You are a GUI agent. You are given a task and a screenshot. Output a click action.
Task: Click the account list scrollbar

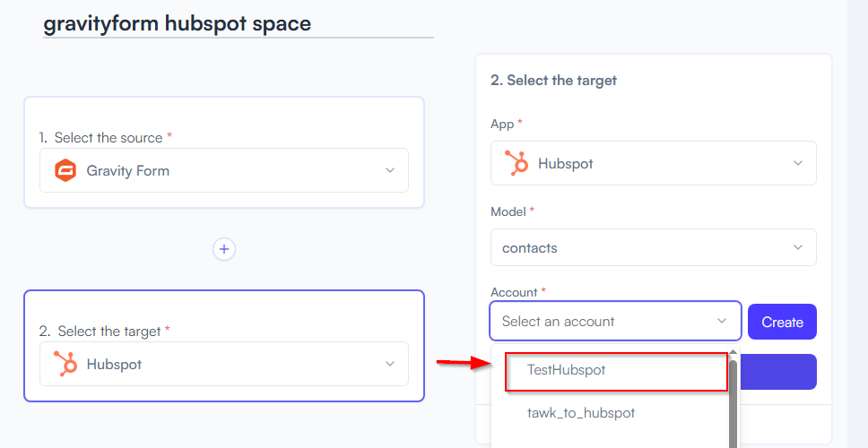click(x=733, y=404)
